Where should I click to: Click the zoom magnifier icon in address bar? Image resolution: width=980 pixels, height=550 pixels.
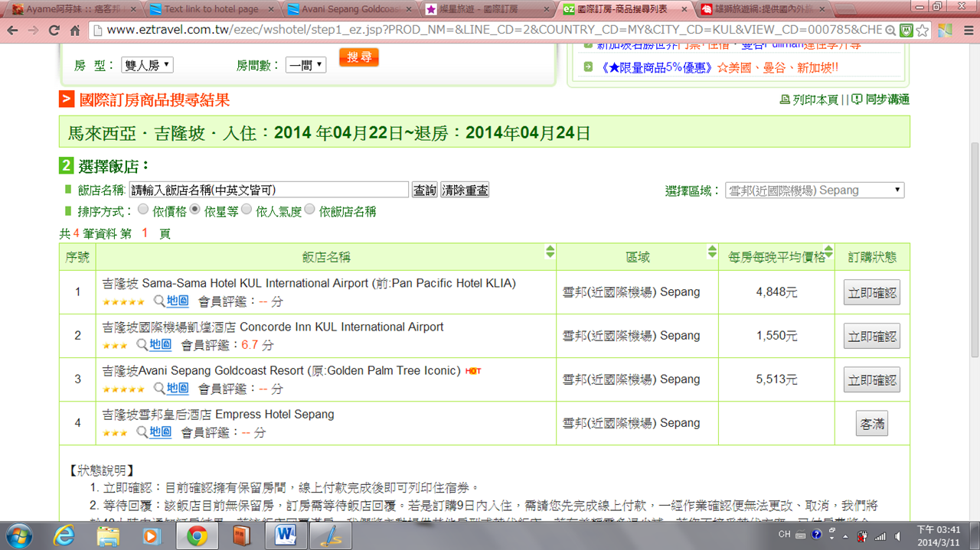pyautogui.click(x=890, y=31)
